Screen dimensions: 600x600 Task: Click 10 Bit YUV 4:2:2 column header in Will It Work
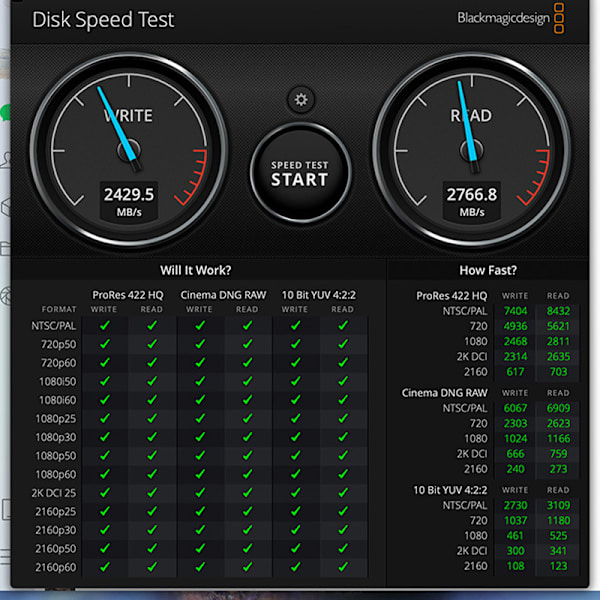pyautogui.click(x=319, y=295)
